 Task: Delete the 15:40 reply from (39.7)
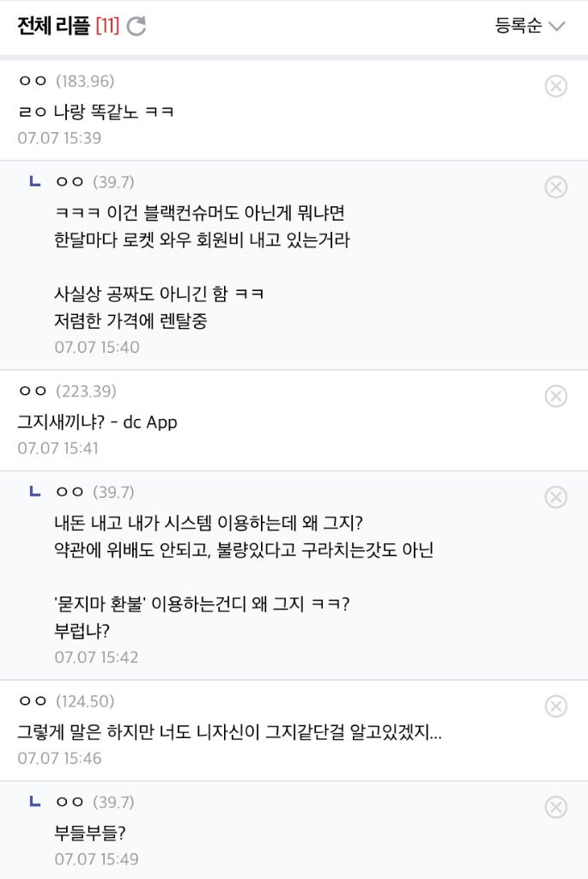point(555,187)
